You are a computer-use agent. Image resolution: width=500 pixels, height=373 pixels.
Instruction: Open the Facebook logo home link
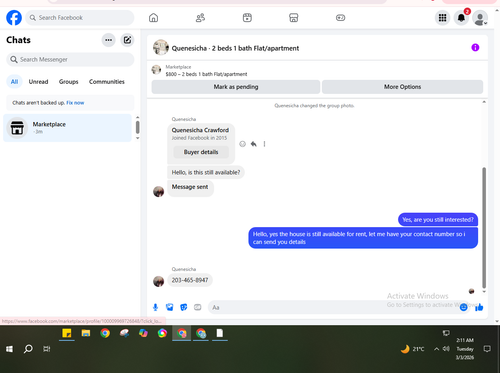click(x=14, y=18)
